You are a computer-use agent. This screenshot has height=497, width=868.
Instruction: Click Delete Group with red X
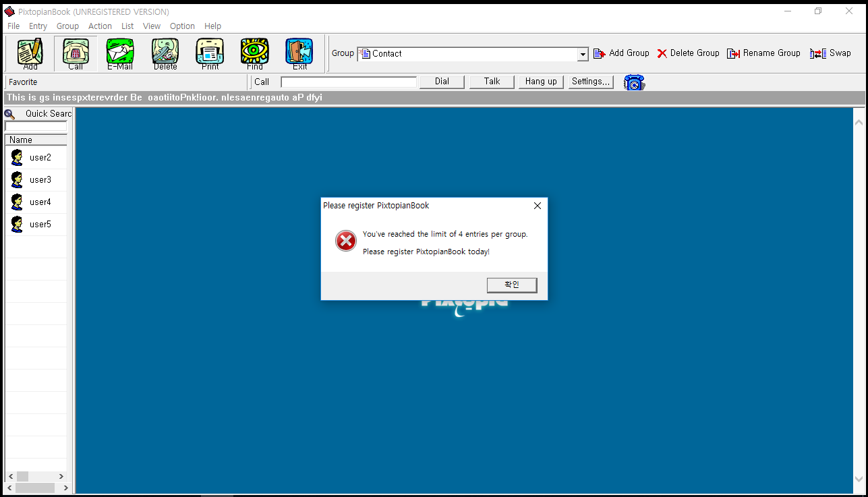coord(689,53)
